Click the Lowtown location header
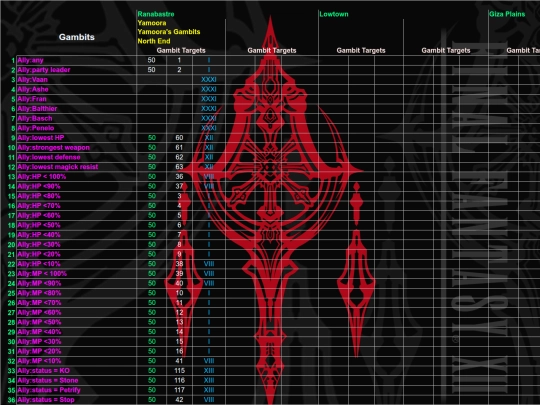 tap(334, 14)
